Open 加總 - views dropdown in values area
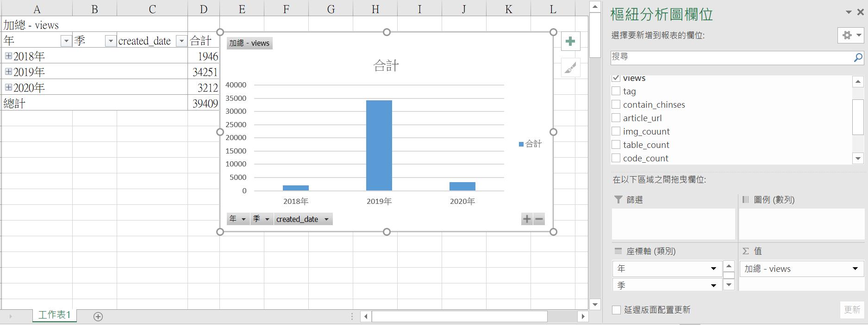 855,269
